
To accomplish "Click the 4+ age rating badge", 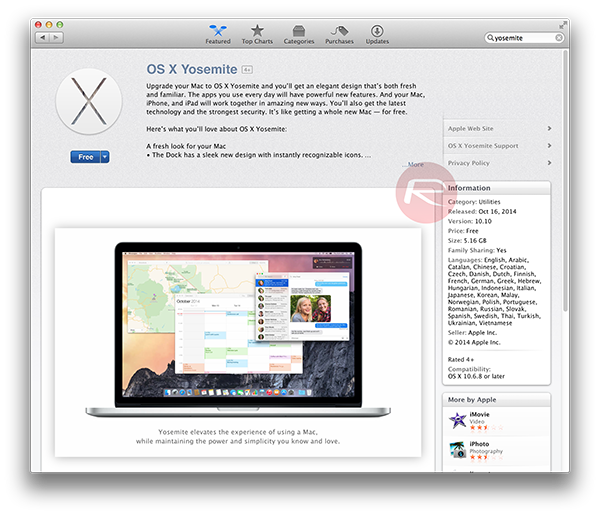I will [x=247, y=70].
